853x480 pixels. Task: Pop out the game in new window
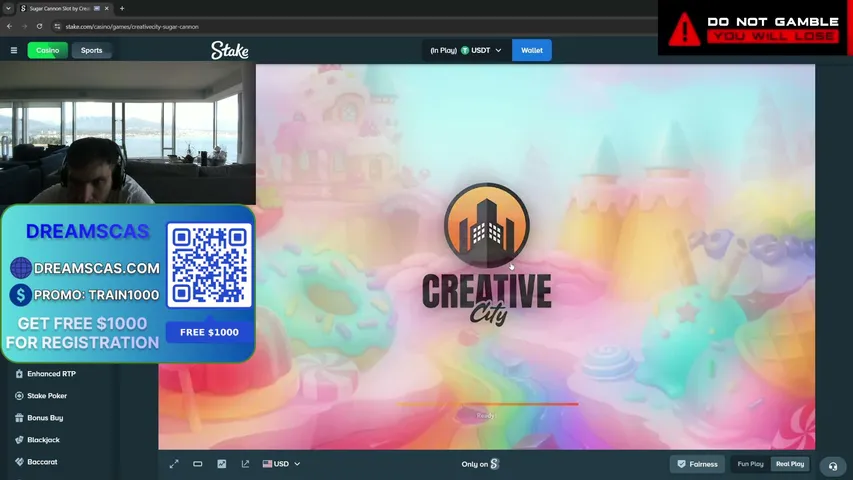pos(245,464)
